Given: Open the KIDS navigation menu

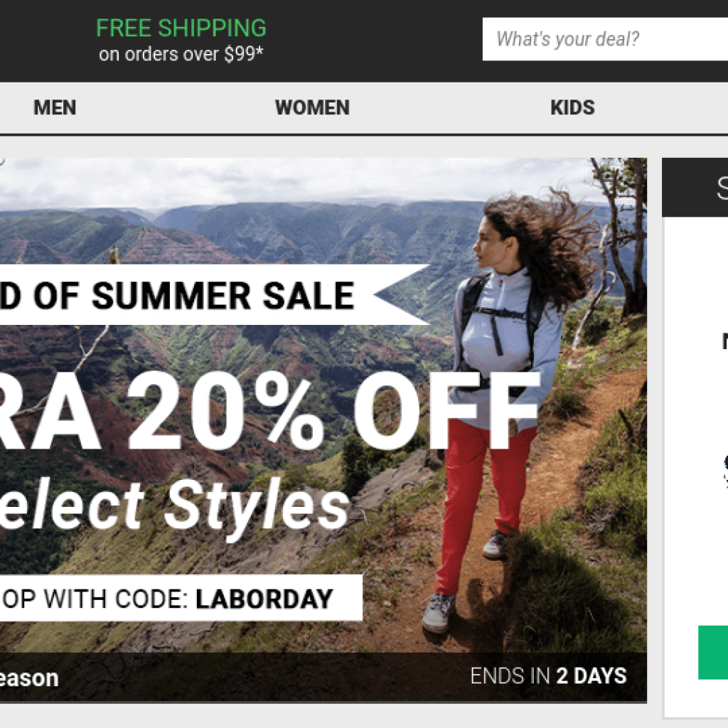Looking at the screenshot, I should (572, 108).
